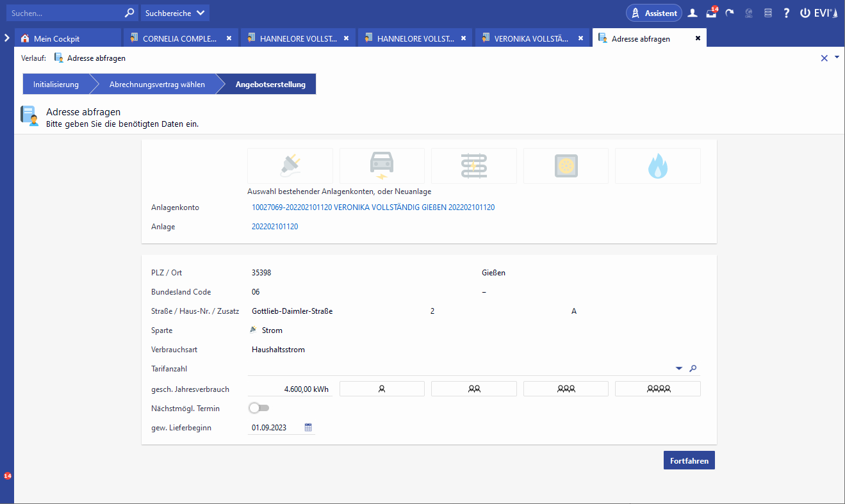Open help via question mark icon

(786, 13)
